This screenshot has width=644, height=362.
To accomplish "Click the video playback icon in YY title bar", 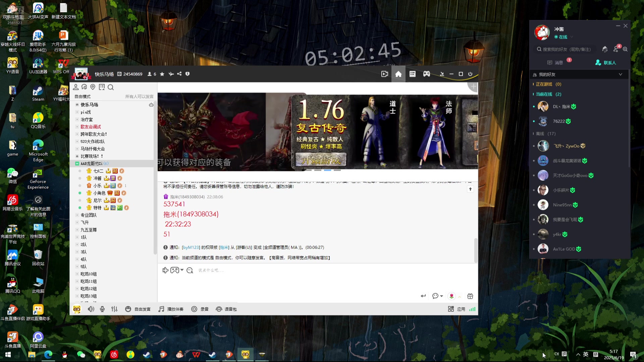I will click(x=385, y=74).
